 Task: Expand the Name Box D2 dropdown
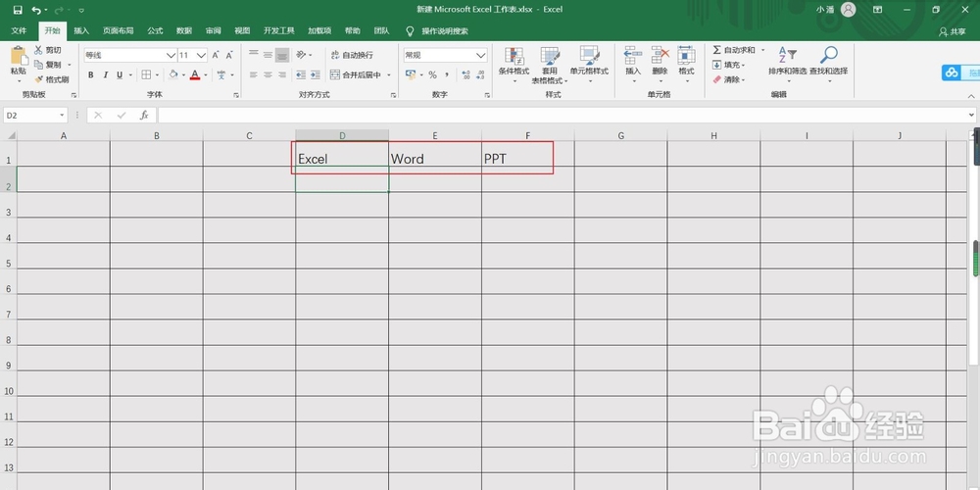click(x=62, y=115)
